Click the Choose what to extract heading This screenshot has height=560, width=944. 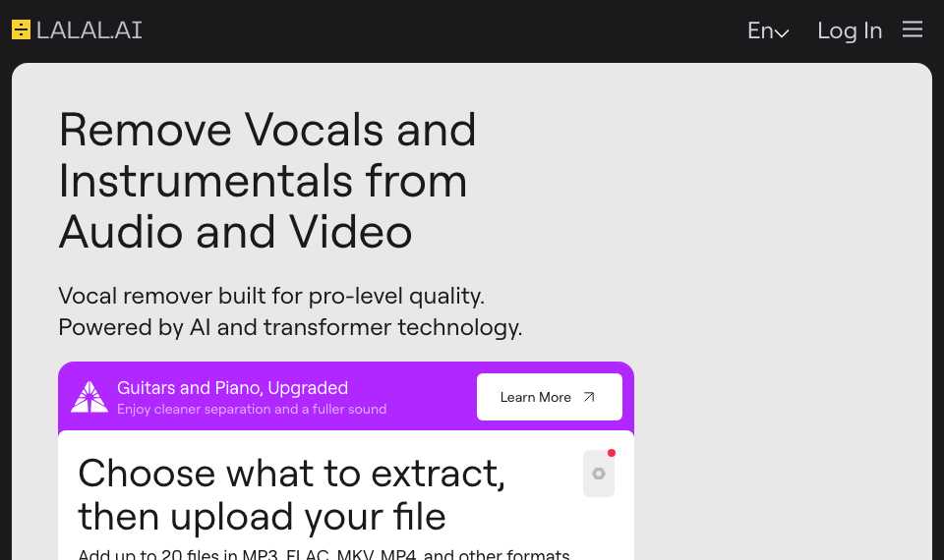pyautogui.click(x=291, y=474)
